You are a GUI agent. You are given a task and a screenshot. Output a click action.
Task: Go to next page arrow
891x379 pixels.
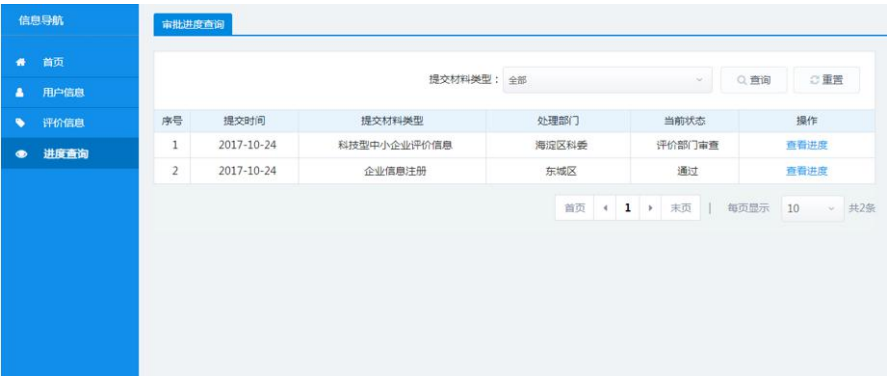click(650, 208)
